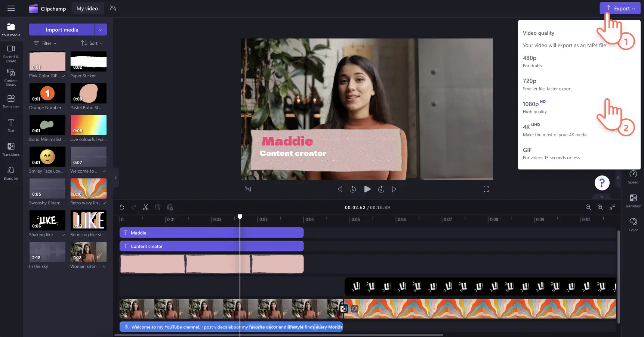Click the Import media button
The image size is (644, 337).
point(62,30)
